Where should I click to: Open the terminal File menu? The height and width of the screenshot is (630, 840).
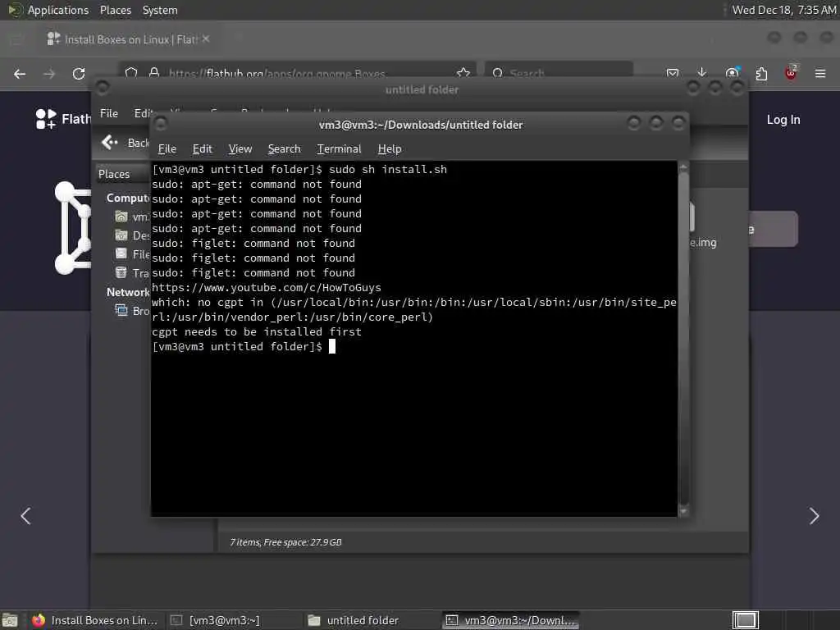point(167,149)
